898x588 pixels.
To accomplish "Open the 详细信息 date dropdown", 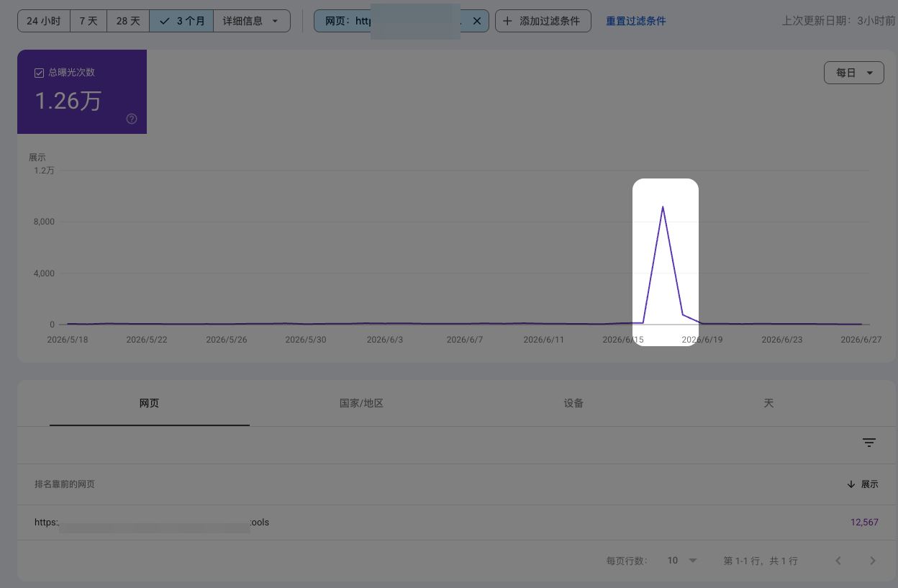I will point(252,21).
